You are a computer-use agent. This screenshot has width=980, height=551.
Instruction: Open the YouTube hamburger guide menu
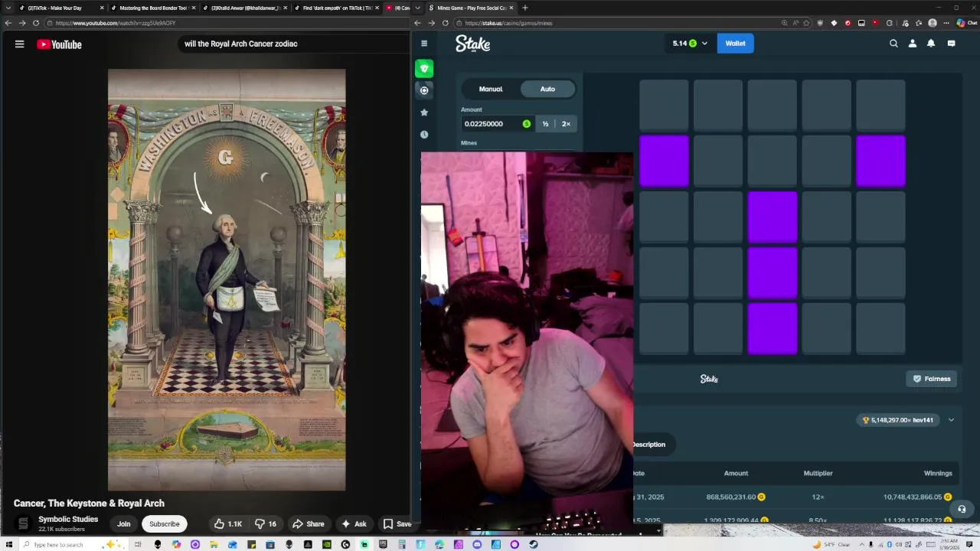[x=20, y=44]
